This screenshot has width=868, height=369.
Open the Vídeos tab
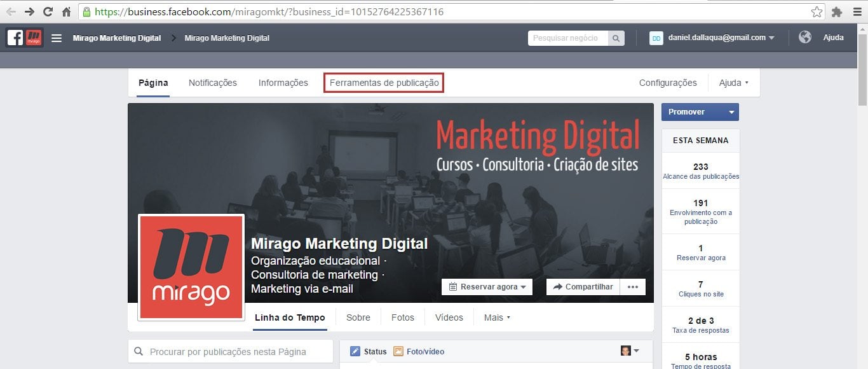(x=449, y=317)
